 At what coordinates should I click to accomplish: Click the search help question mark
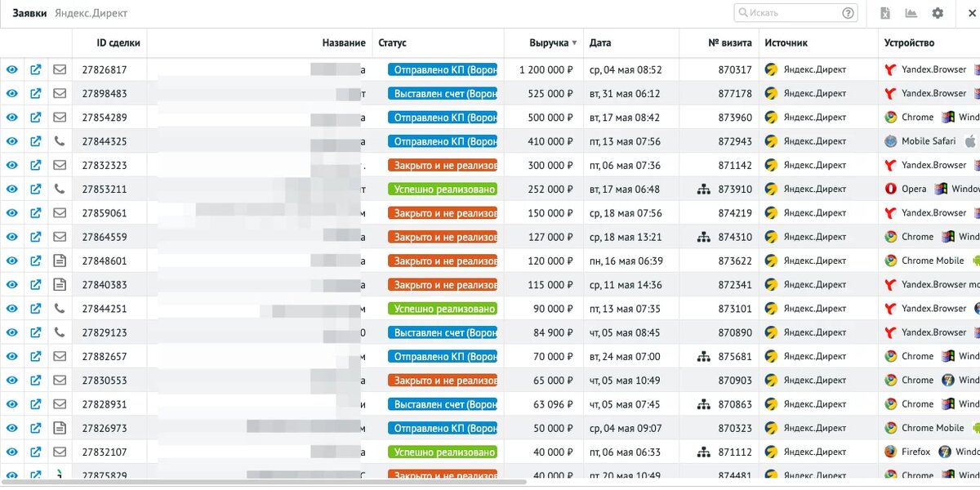pyautogui.click(x=849, y=13)
